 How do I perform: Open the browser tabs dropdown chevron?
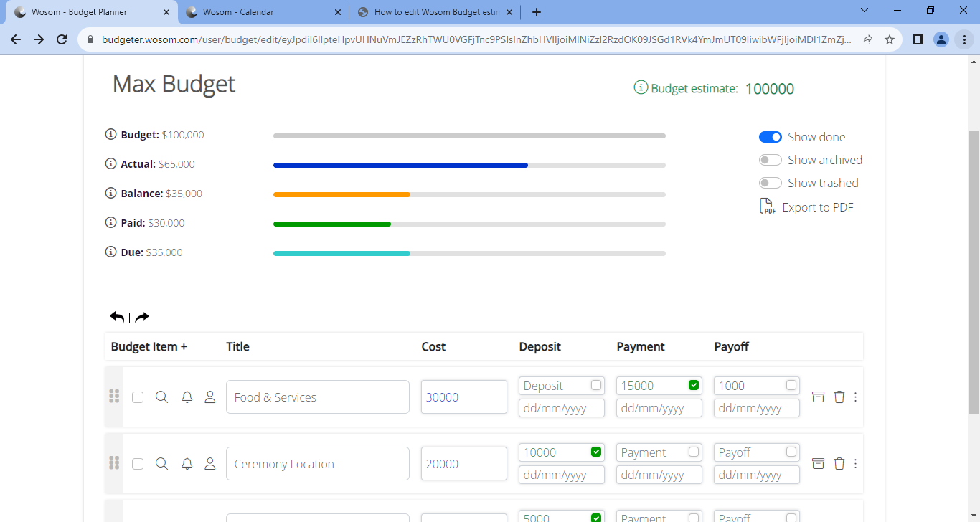tap(864, 11)
